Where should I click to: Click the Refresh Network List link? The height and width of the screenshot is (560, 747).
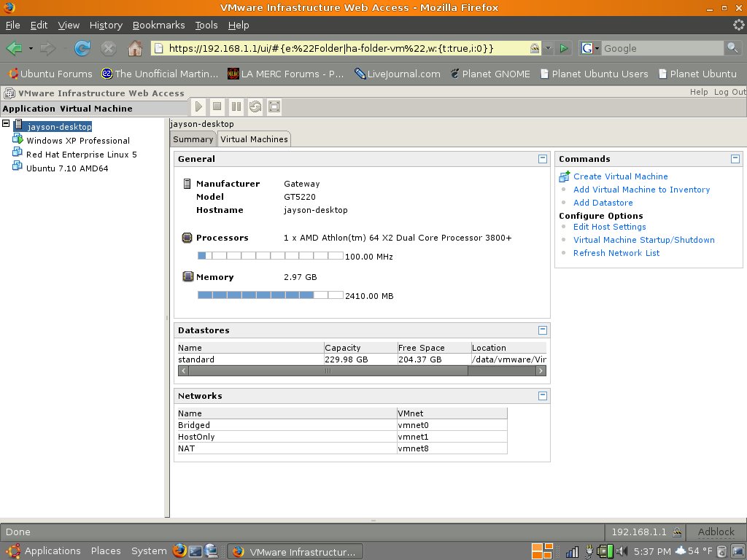tap(616, 253)
